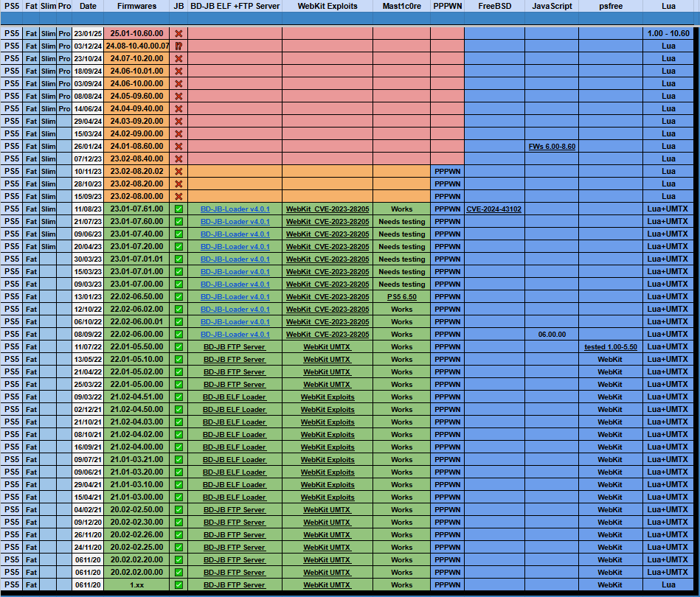Click the PPPWN column header

tap(447, 6)
